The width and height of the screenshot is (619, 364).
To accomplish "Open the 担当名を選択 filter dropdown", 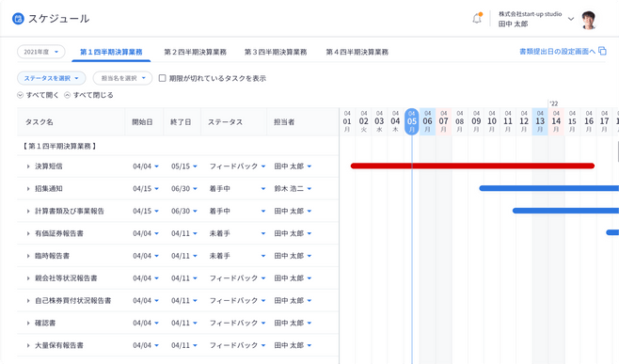I will coord(123,78).
